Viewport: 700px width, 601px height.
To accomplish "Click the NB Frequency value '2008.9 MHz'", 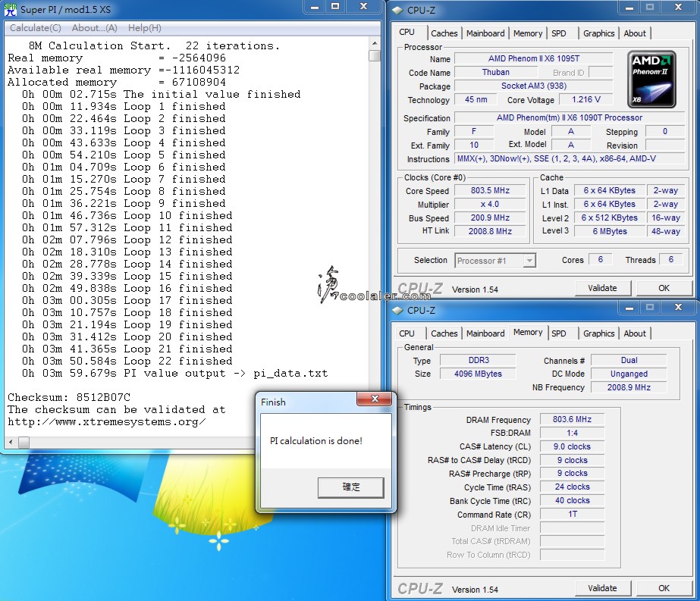I will (629, 387).
